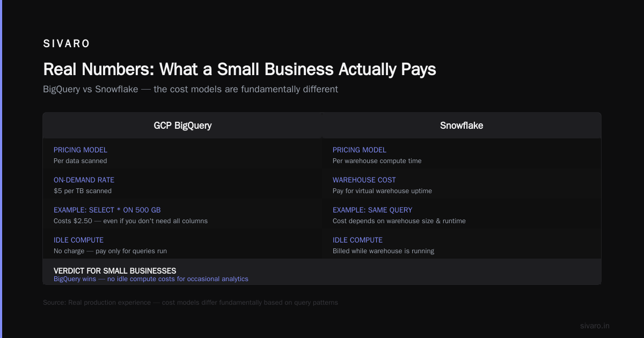Select the 'BigQuery wins' verdict line
Image resolution: width=644 pixels, height=338 pixels.
[151, 279]
